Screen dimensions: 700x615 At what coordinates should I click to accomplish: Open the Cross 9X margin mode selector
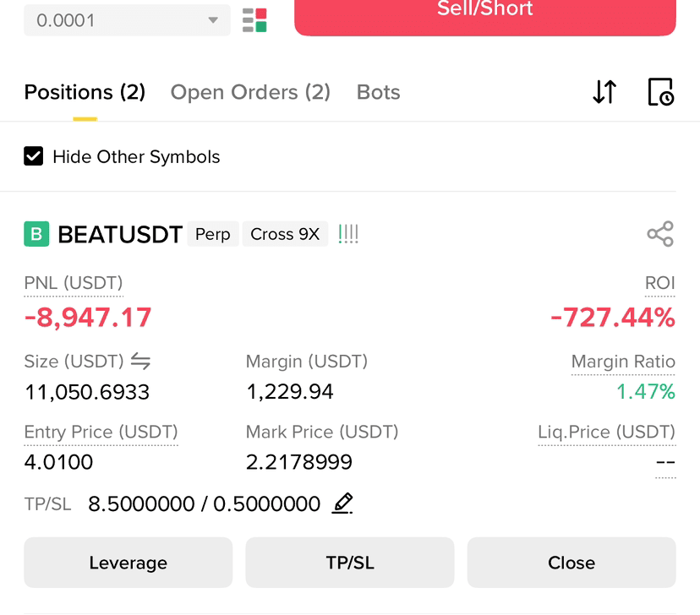point(285,234)
